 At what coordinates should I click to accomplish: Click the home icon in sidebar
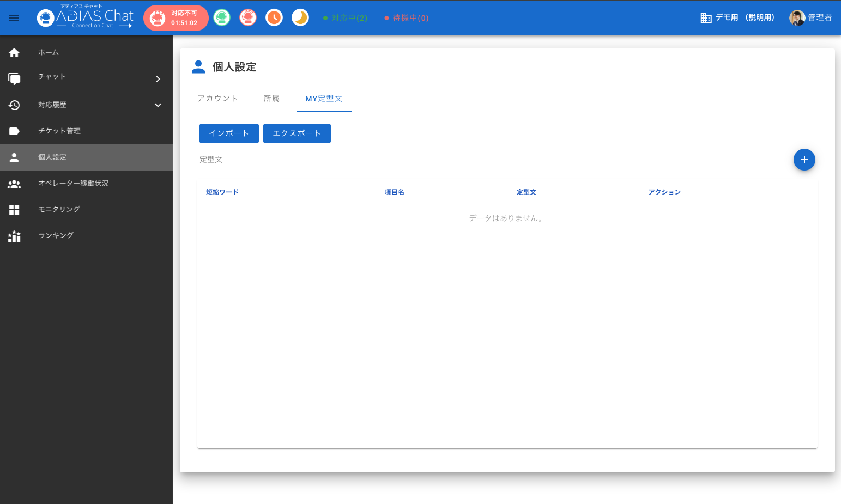coord(14,53)
